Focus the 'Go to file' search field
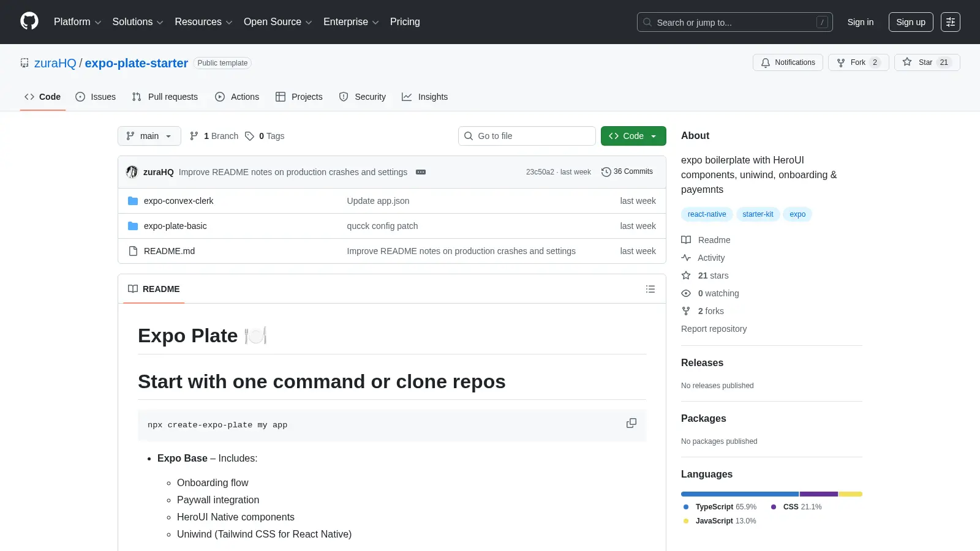This screenshot has height=551, width=980. [x=527, y=136]
